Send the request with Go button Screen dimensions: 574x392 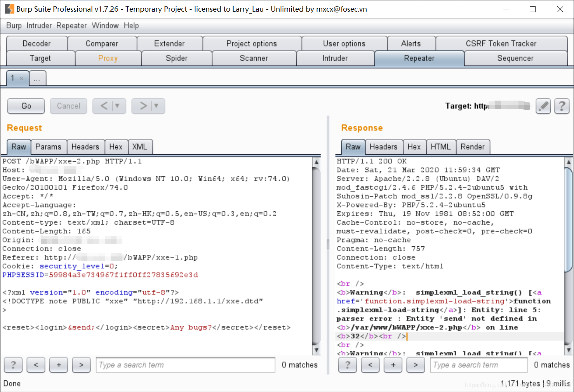click(26, 106)
